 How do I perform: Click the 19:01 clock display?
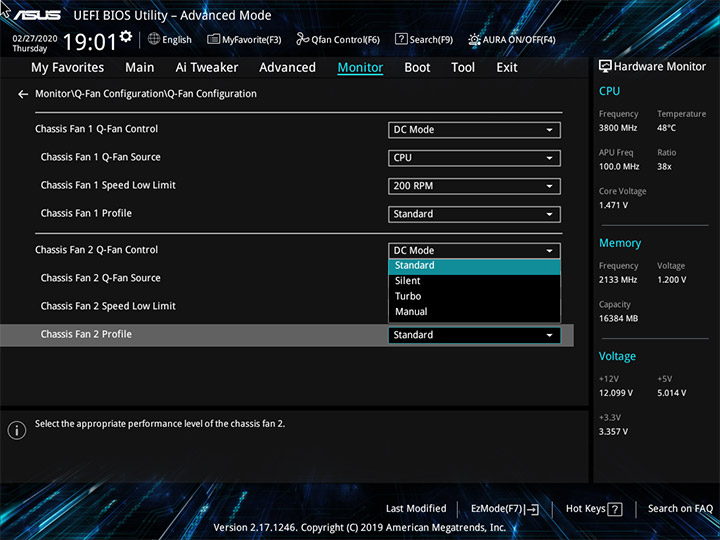tap(90, 42)
